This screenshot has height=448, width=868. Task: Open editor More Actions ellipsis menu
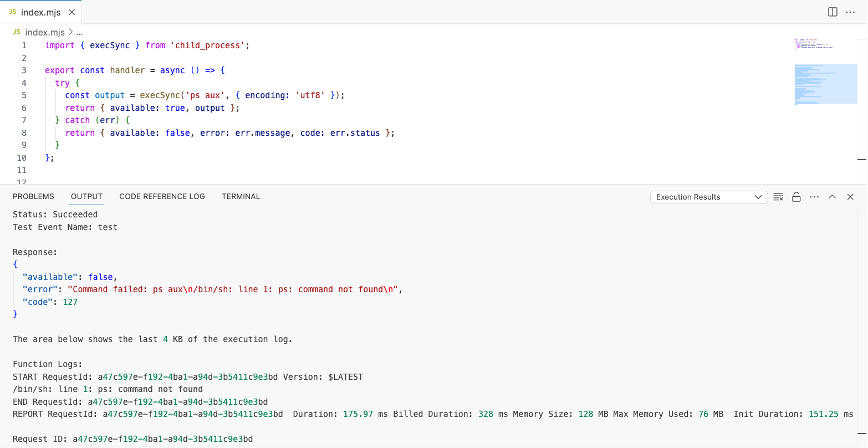[850, 12]
